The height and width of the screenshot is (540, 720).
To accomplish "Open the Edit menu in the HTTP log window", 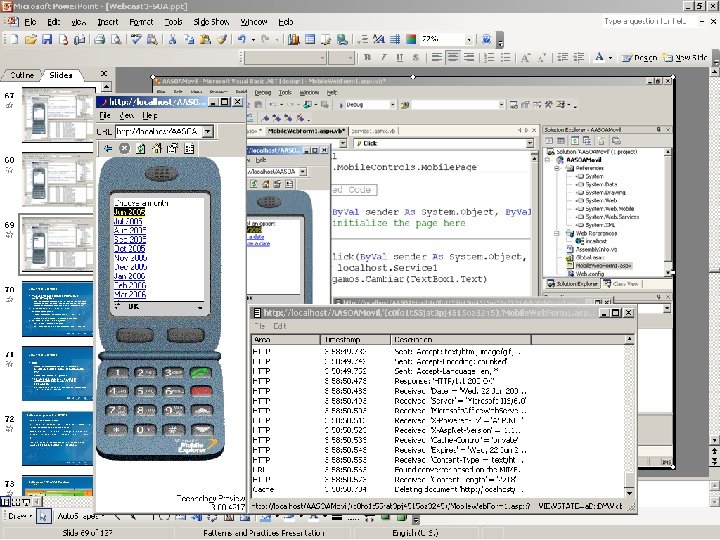I will pyautogui.click(x=280, y=326).
